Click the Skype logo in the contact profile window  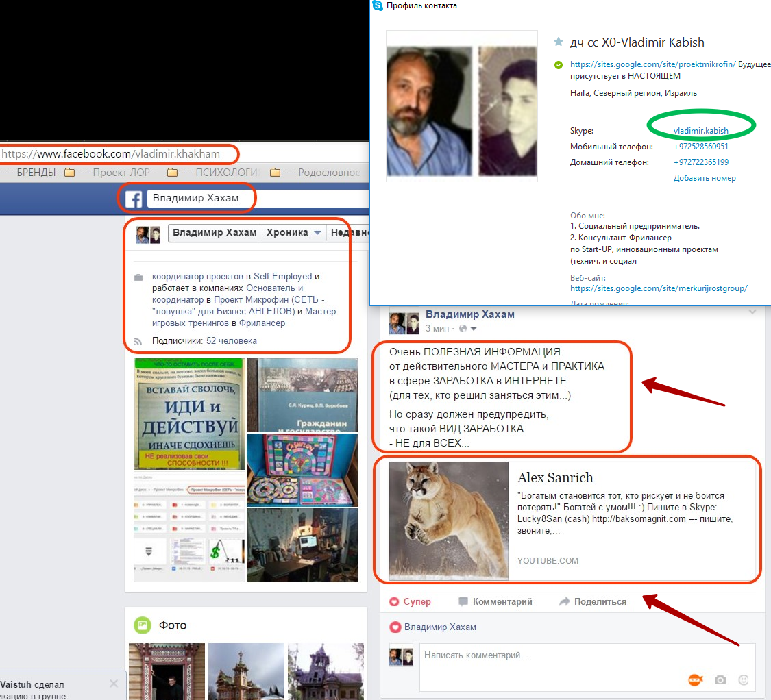point(378,5)
